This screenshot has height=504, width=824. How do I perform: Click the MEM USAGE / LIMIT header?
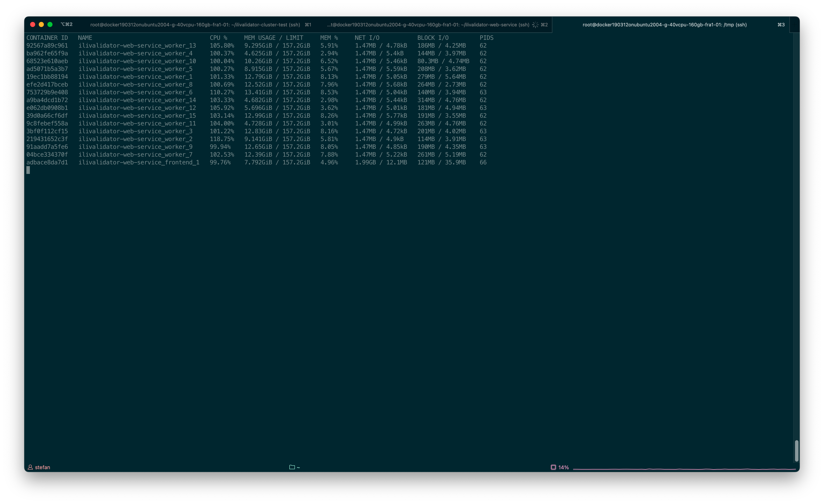274,38
